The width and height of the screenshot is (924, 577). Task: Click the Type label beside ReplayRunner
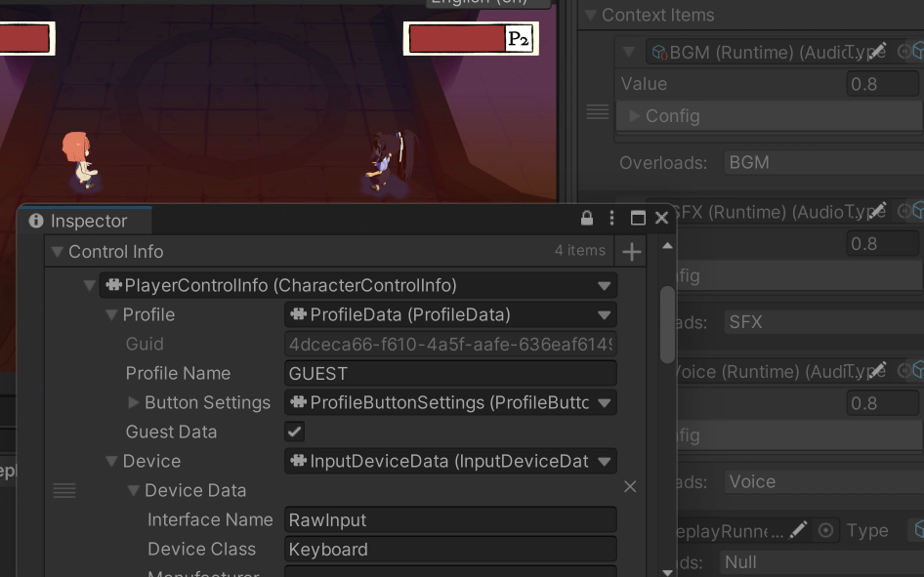click(x=866, y=530)
